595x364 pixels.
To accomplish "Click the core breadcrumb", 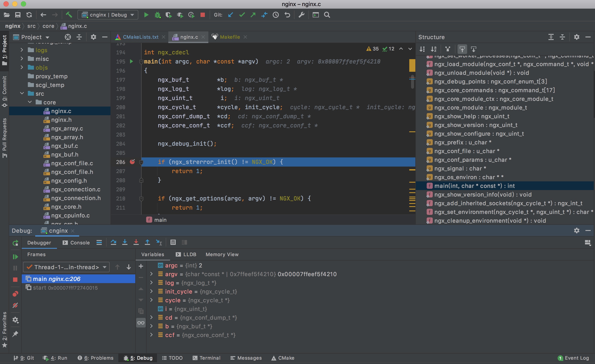I will click(x=48, y=26).
